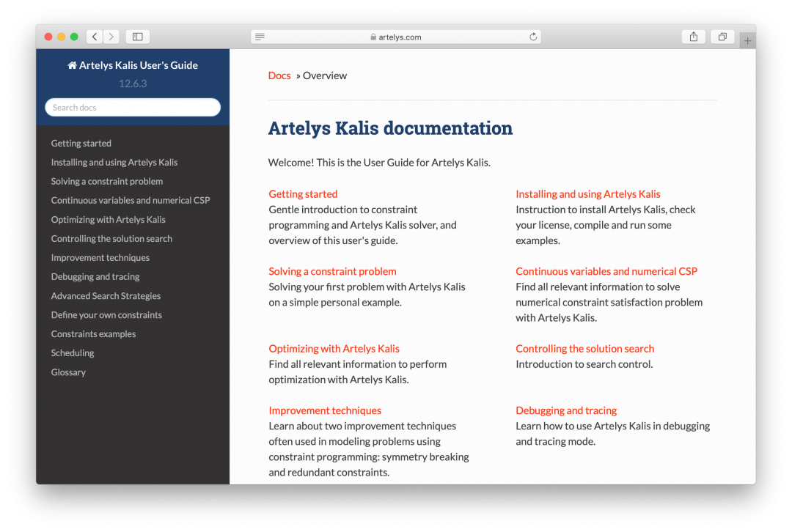This screenshot has height=532, width=792.
Task: Show all tabs overview icon
Action: [x=722, y=37]
